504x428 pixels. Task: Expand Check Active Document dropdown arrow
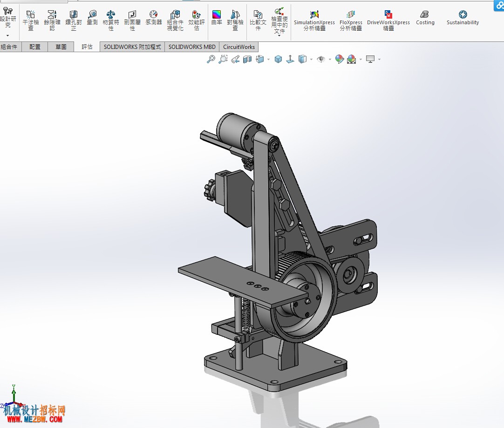tap(279, 35)
